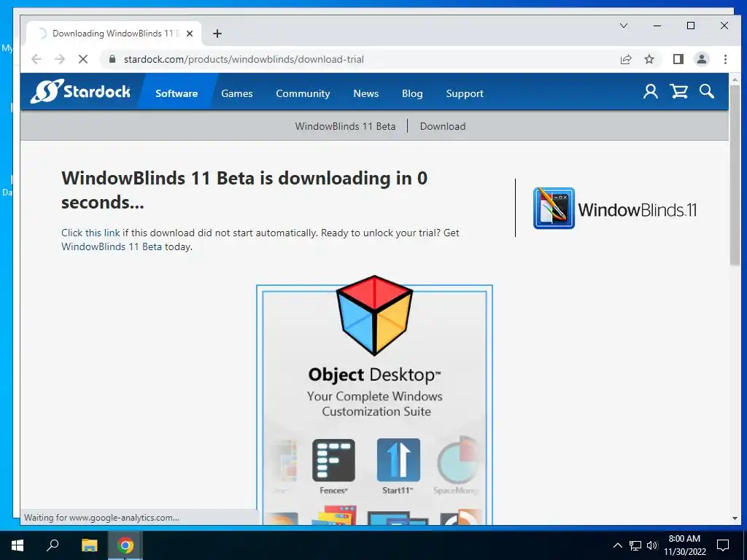Open the user account icon in Stardock header
Screen dimensions: 747x560
coord(650,91)
